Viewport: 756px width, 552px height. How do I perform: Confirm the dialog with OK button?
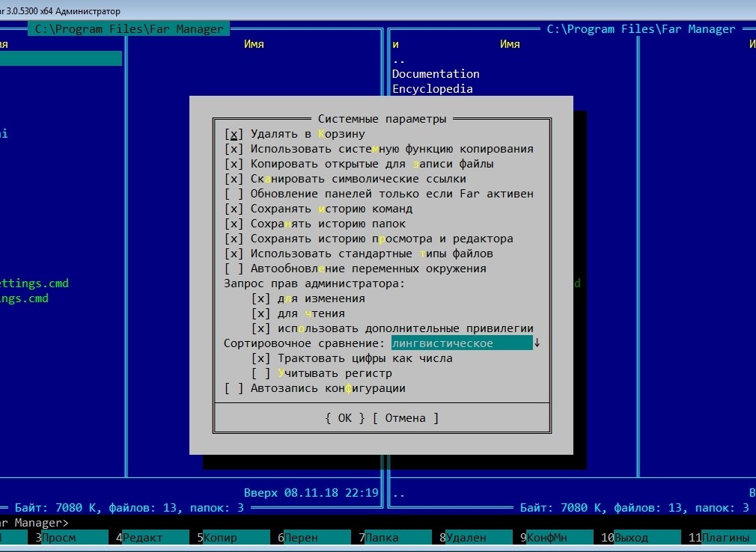345,417
